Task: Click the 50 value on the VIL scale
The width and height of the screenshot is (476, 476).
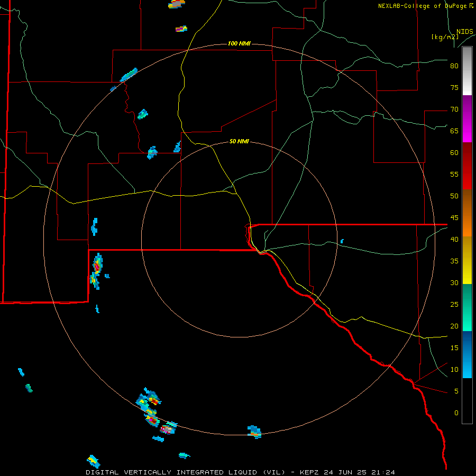Action: 454,196
